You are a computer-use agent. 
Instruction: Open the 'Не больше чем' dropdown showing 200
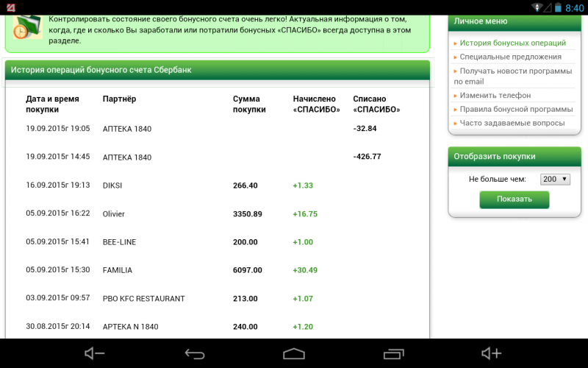coord(555,179)
